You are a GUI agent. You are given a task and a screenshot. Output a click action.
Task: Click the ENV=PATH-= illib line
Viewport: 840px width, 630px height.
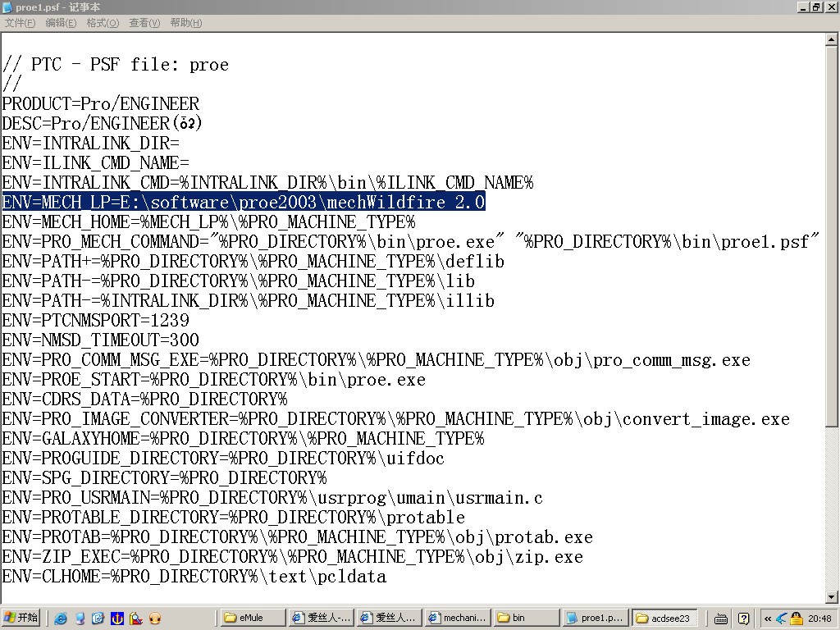click(x=248, y=300)
